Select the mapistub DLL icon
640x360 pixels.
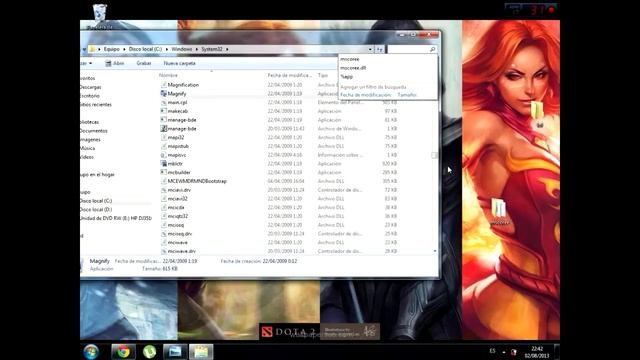click(x=164, y=146)
